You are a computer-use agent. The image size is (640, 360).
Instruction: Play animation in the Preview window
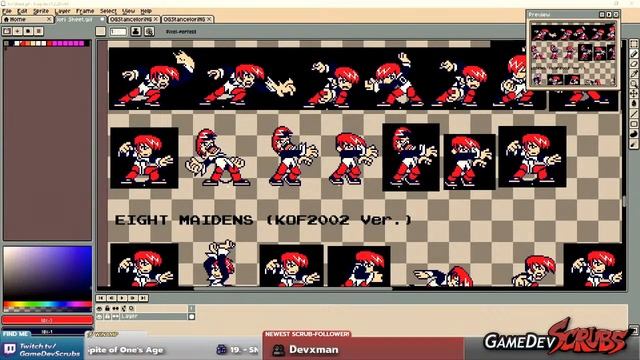(609, 14)
